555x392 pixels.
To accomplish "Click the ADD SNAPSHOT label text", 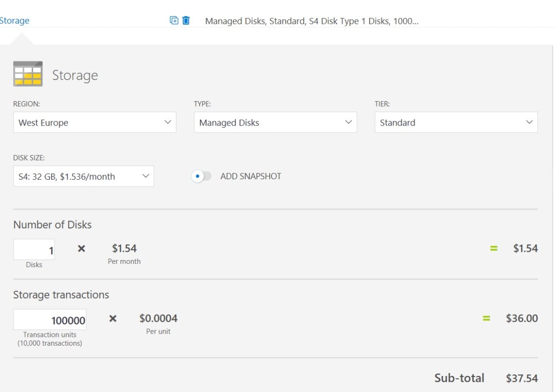I will (x=251, y=176).
